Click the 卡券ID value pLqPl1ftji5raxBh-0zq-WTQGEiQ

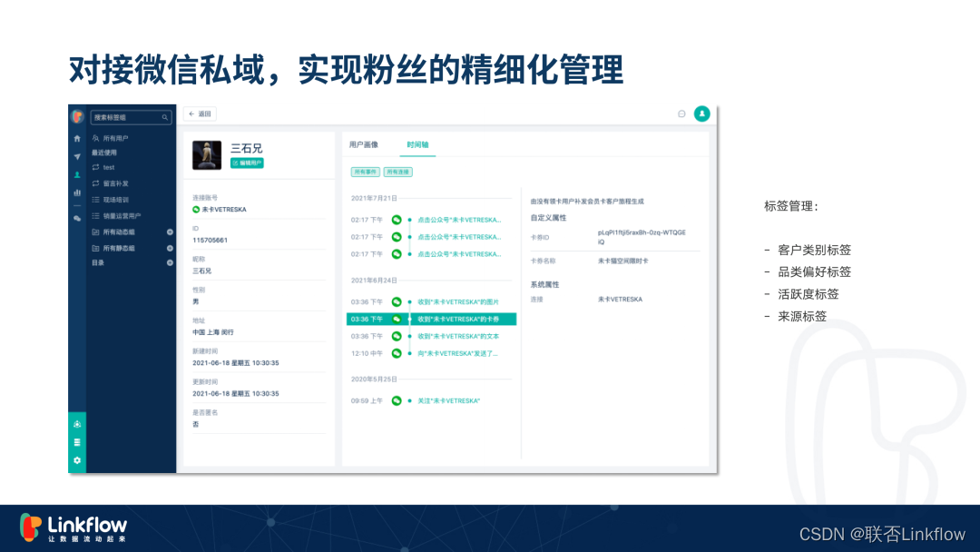click(x=642, y=237)
